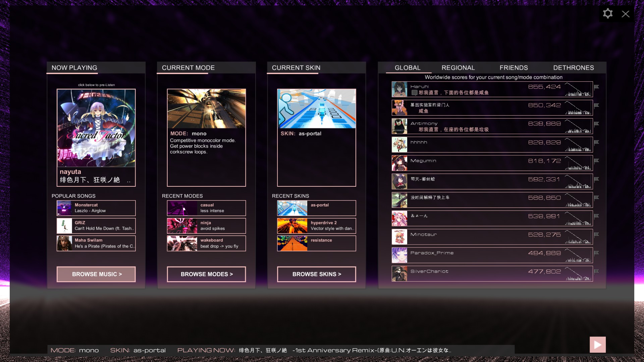This screenshot has width=644, height=362.
Task: Switch to the REGIONAL leaderboard tab
Action: coord(458,68)
